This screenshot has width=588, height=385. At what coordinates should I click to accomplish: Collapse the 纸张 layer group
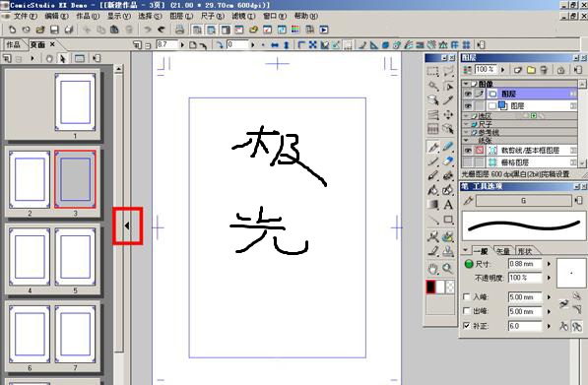[x=466, y=140]
